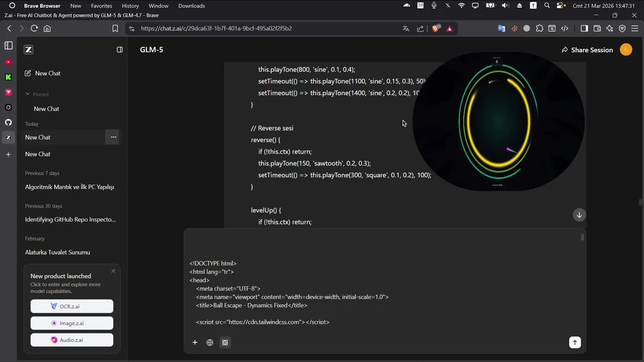This screenshot has width=644, height=362.
Task: Toggle the Brave vertical tabs panel icon
Action: pos(8,46)
